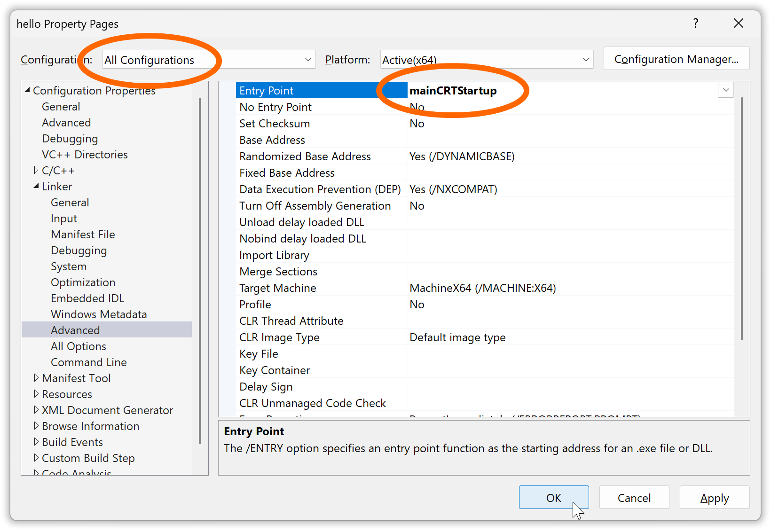Collapse the Configuration Properties root node
This screenshot has height=532, width=771.
point(27,90)
